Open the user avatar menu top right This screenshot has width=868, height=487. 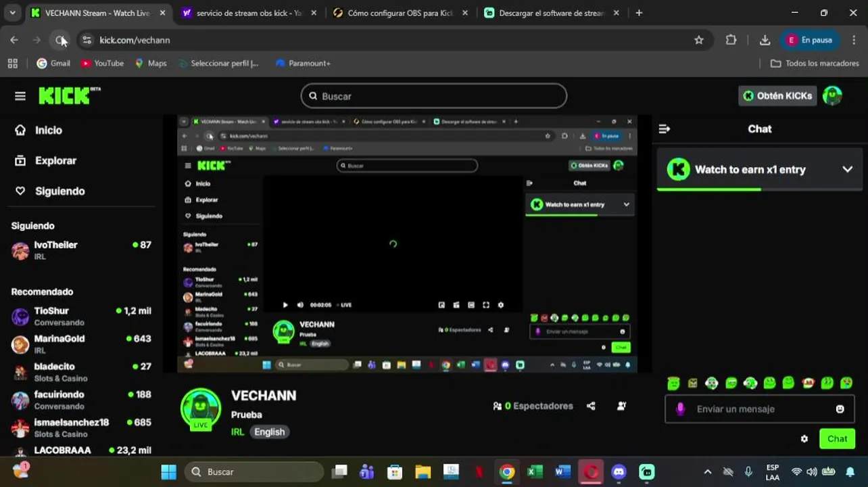tap(832, 96)
